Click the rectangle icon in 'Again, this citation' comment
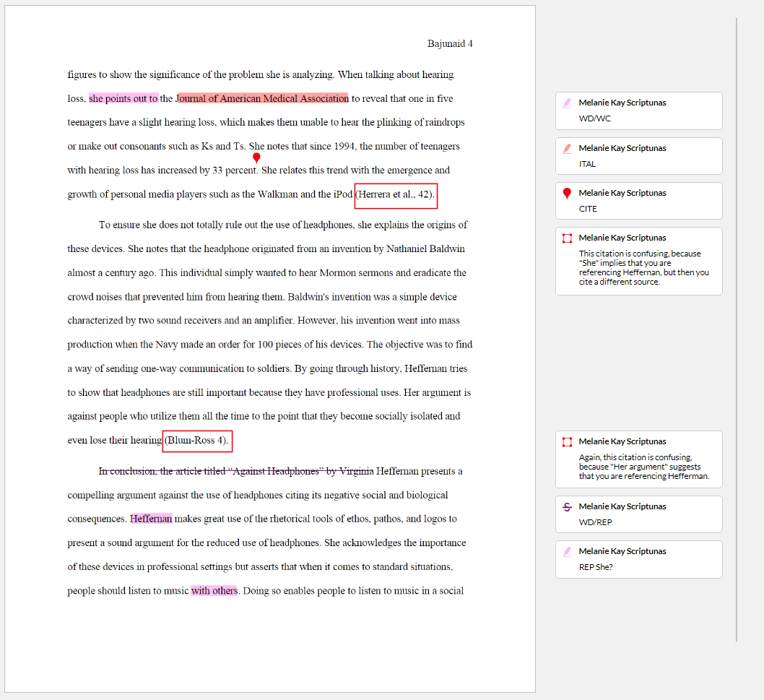Viewport: 764px width, 700px height. coord(567,442)
